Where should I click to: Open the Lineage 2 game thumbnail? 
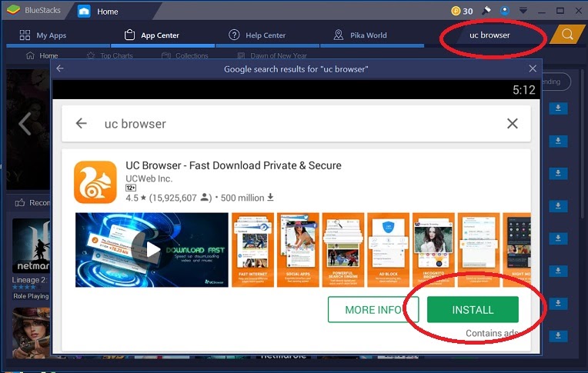pyautogui.click(x=31, y=245)
